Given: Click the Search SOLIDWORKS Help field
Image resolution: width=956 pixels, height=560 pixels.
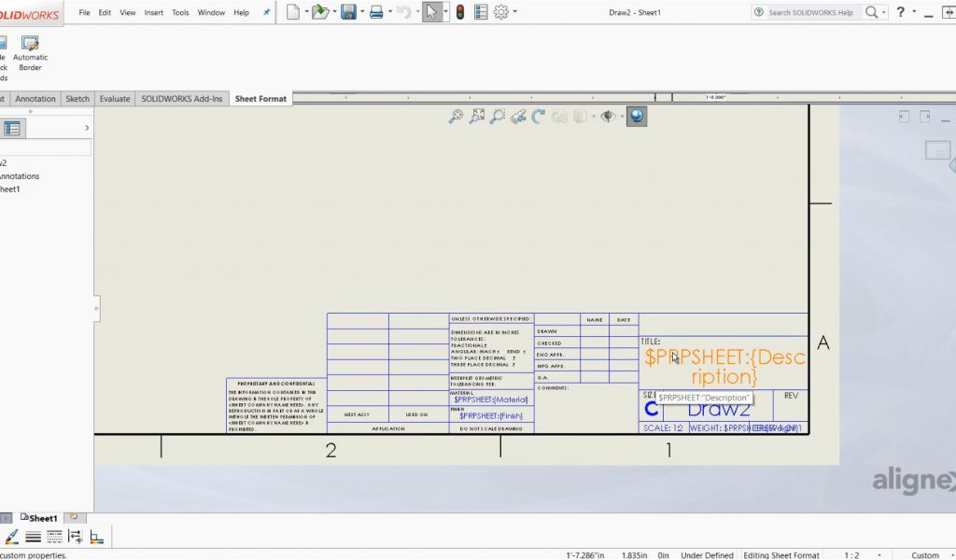Looking at the screenshot, I should coord(812,12).
